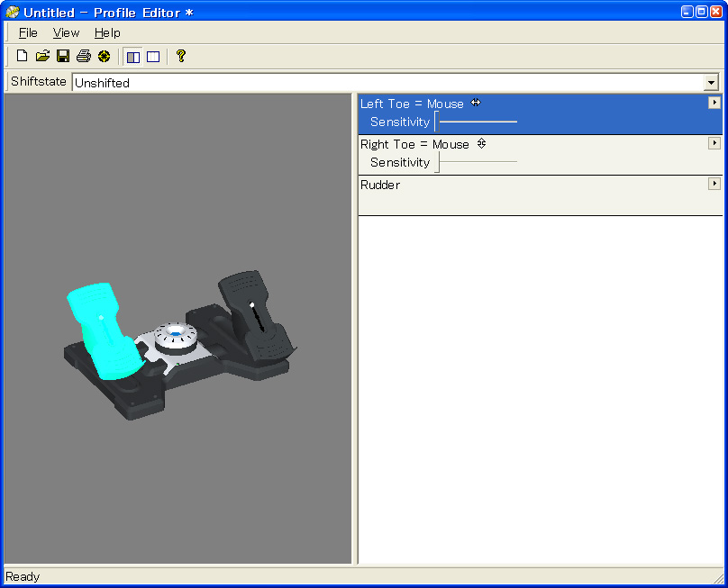The image size is (728, 588).
Task: Expand the Rudder arrow menu
Action: pos(714,184)
